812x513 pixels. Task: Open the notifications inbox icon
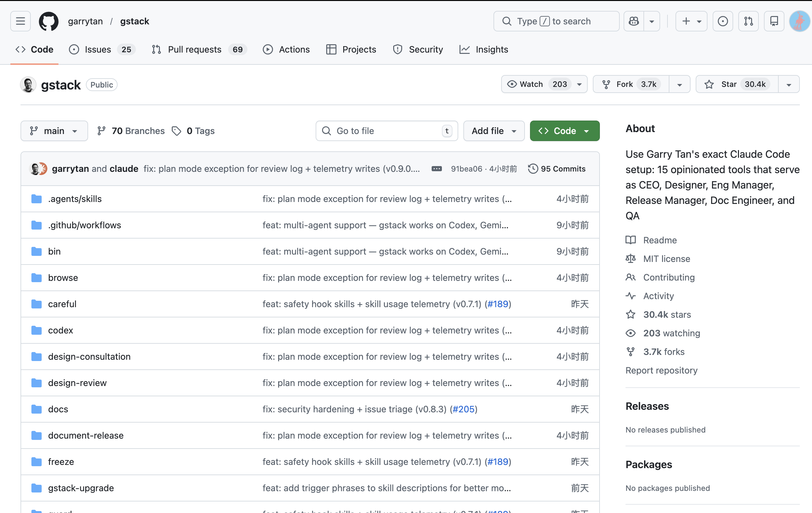click(x=774, y=21)
